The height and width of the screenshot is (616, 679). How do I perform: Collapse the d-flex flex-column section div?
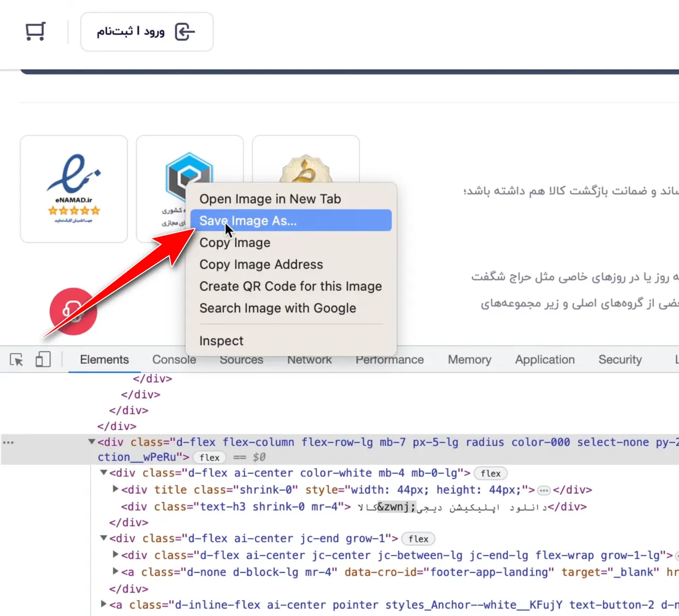click(x=92, y=442)
